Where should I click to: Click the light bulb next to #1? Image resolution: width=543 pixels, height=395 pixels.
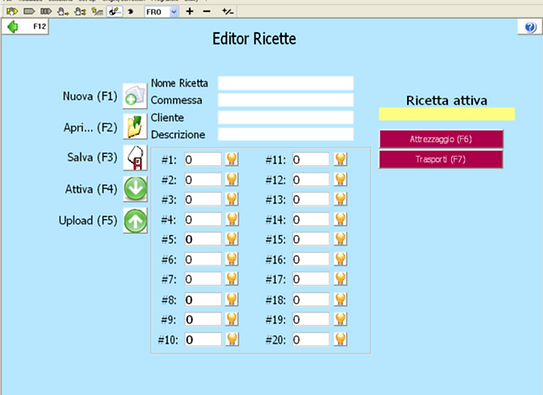[232, 160]
